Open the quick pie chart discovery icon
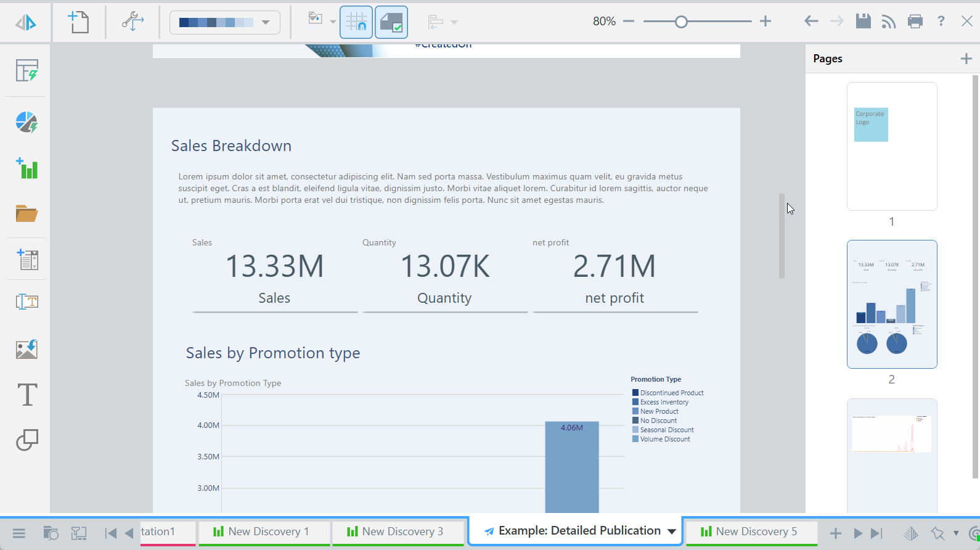The image size is (980, 550). [x=27, y=123]
